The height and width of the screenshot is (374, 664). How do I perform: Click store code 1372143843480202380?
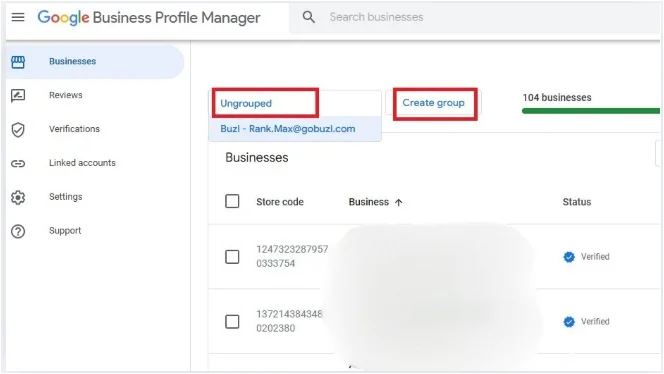pyautogui.click(x=289, y=321)
